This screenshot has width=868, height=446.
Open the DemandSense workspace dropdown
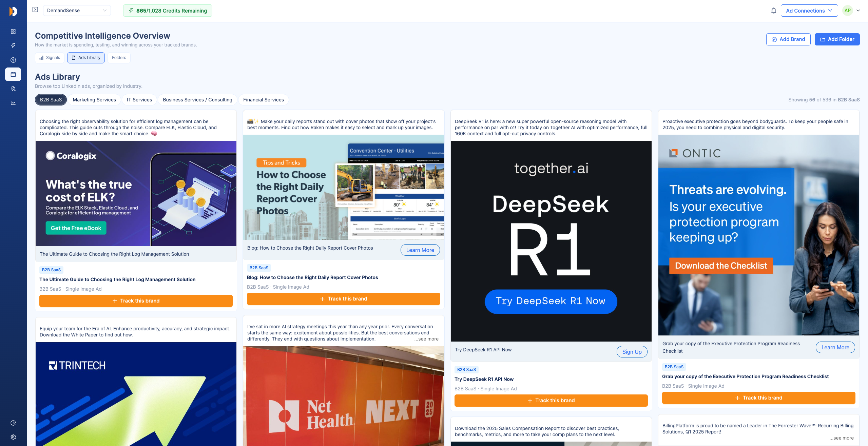(x=77, y=11)
